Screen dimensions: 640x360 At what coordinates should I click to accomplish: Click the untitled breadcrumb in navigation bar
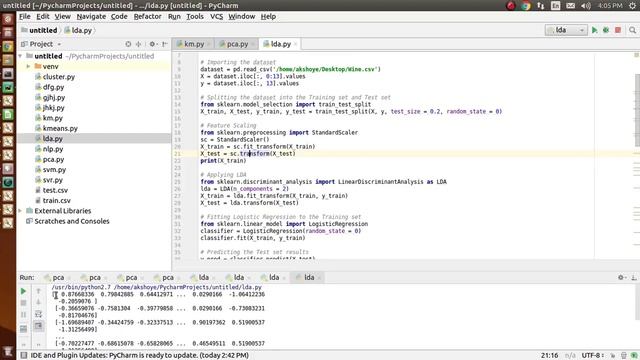pos(39,30)
